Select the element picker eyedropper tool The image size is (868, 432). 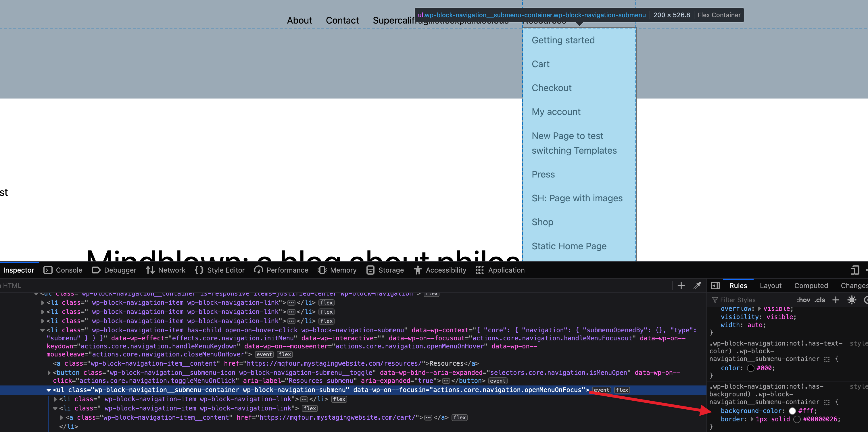coord(697,286)
